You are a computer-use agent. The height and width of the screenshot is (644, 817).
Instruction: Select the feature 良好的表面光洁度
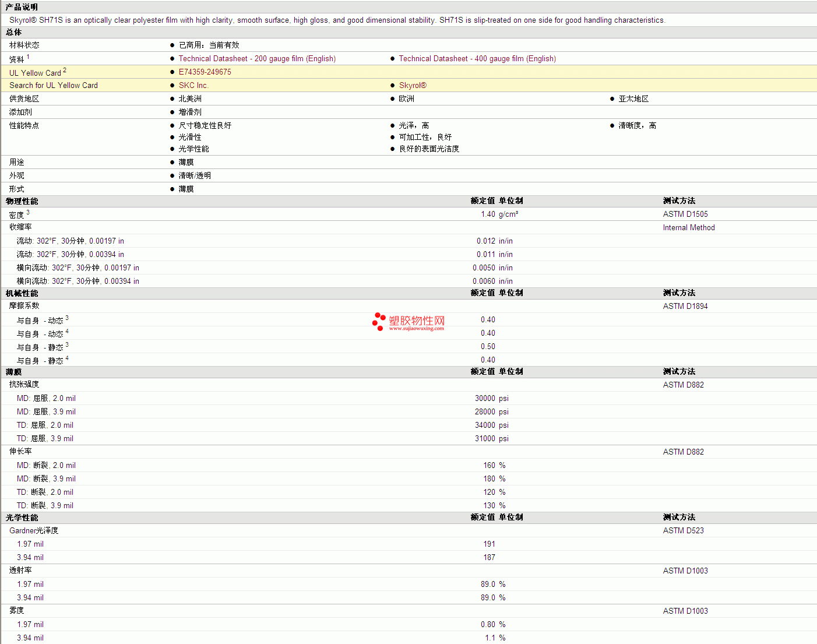429,149
